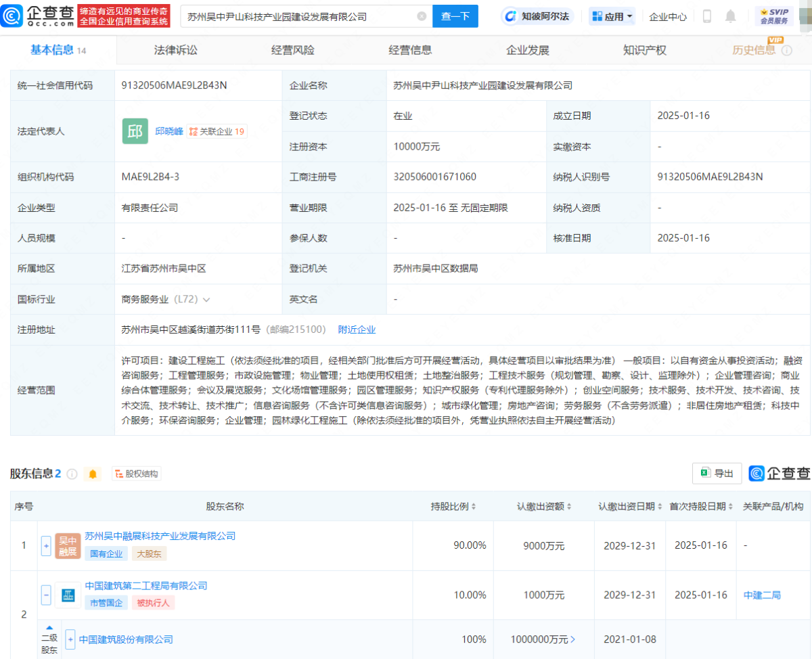This screenshot has height=659, width=812.
Task: Switch to the 经营信息 tab
Action: (410, 50)
